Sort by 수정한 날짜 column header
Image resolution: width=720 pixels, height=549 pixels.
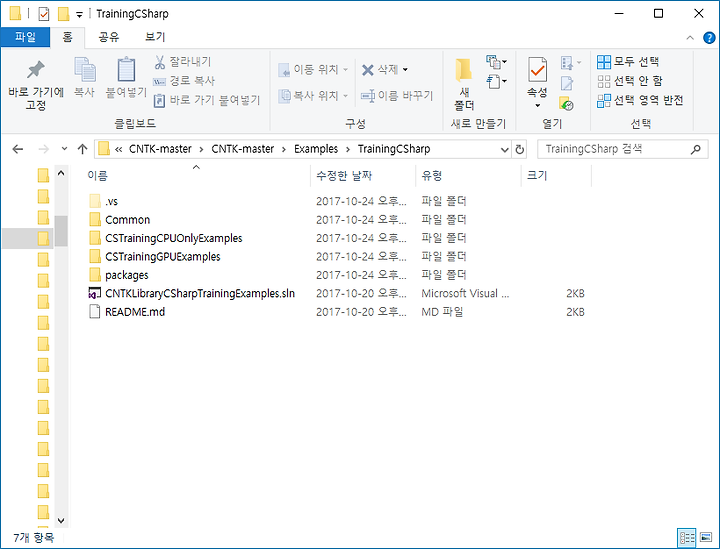(363, 175)
